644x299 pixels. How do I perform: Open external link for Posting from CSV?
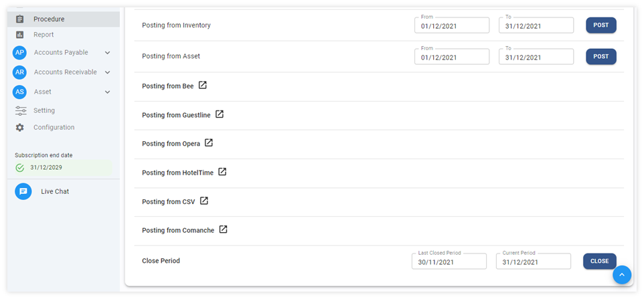(204, 201)
